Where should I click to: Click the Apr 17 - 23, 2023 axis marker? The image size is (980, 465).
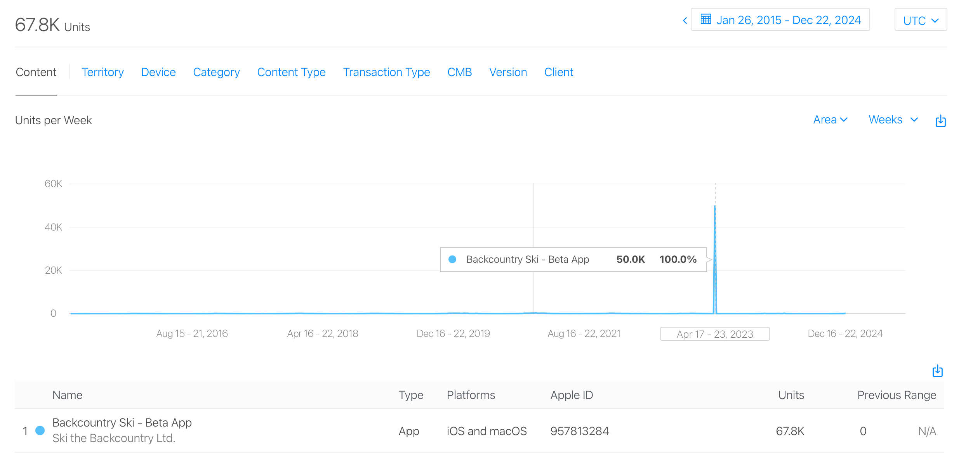(x=714, y=334)
